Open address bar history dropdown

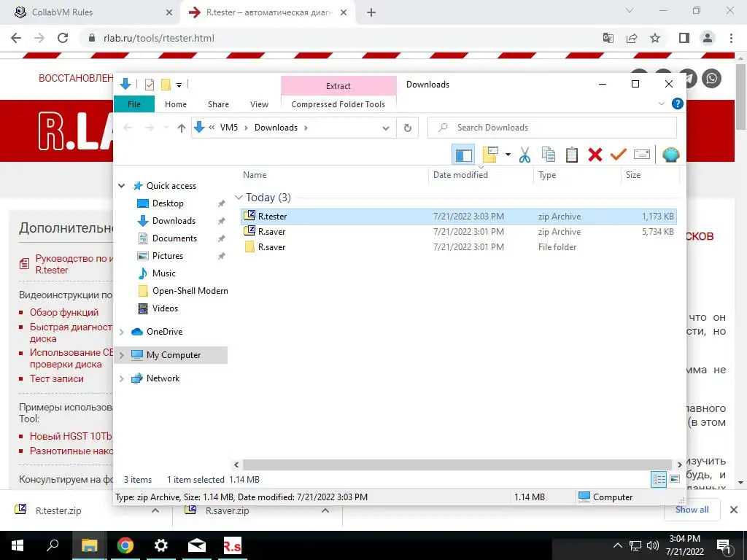386,128
